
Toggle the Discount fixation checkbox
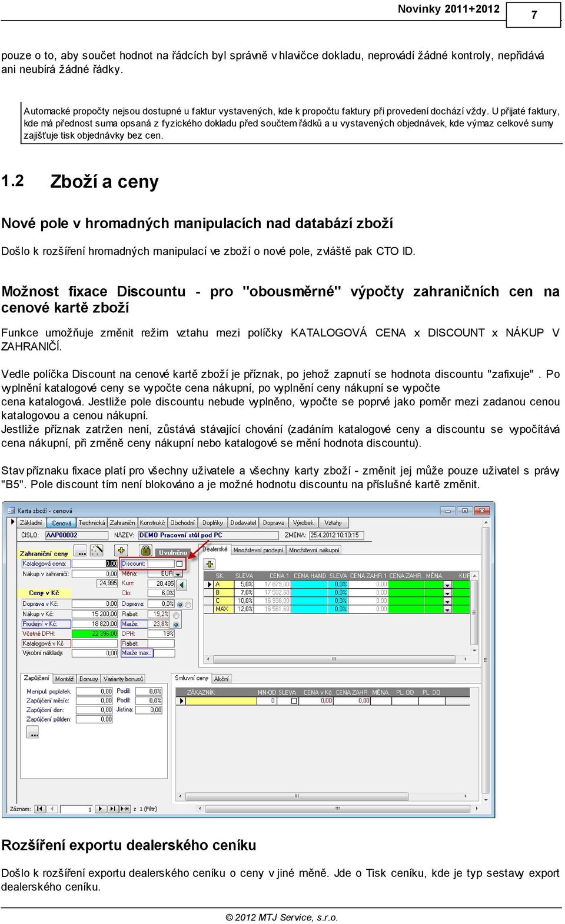point(180,563)
